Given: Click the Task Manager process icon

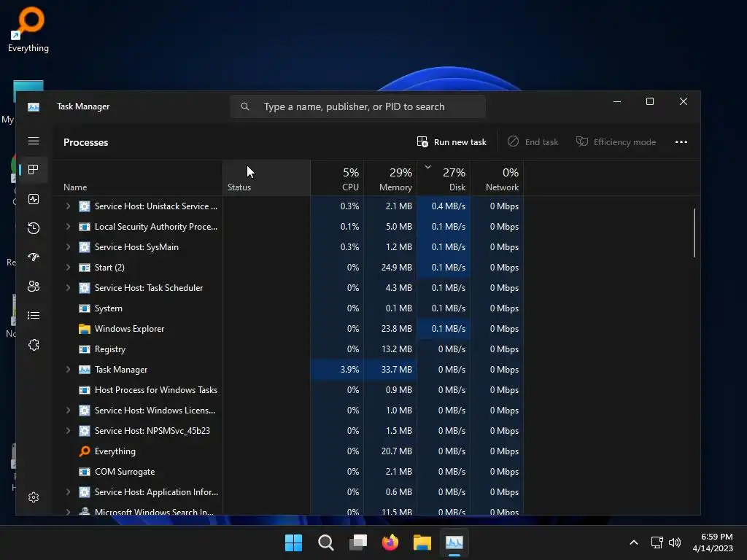Looking at the screenshot, I should tap(85, 370).
